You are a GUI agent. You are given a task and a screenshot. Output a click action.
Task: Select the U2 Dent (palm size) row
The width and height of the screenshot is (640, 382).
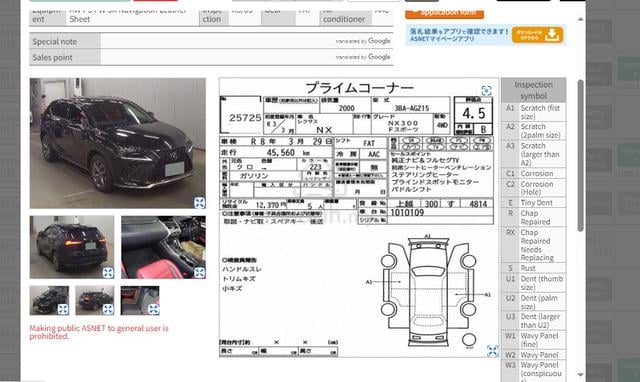point(533,302)
